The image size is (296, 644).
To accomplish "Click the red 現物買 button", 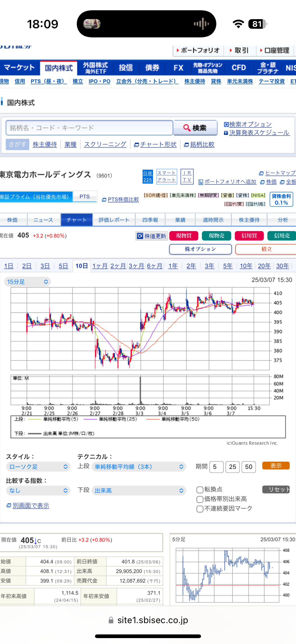I will click(x=184, y=236).
